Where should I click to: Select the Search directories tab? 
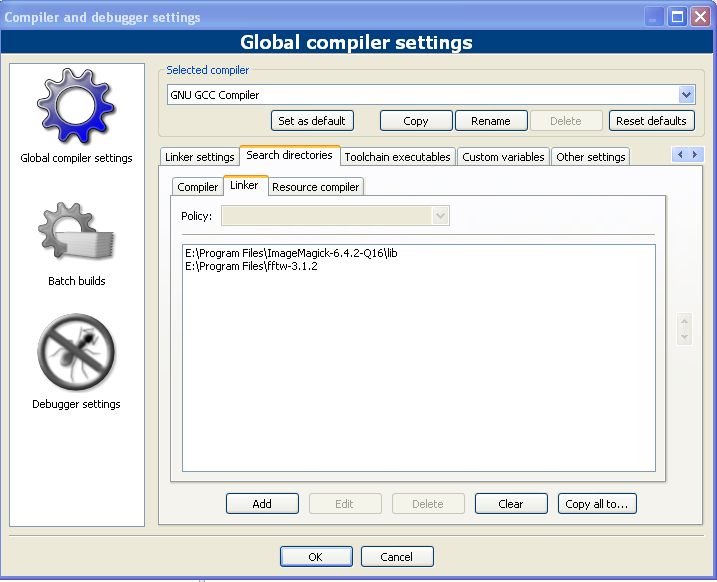click(289, 155)
